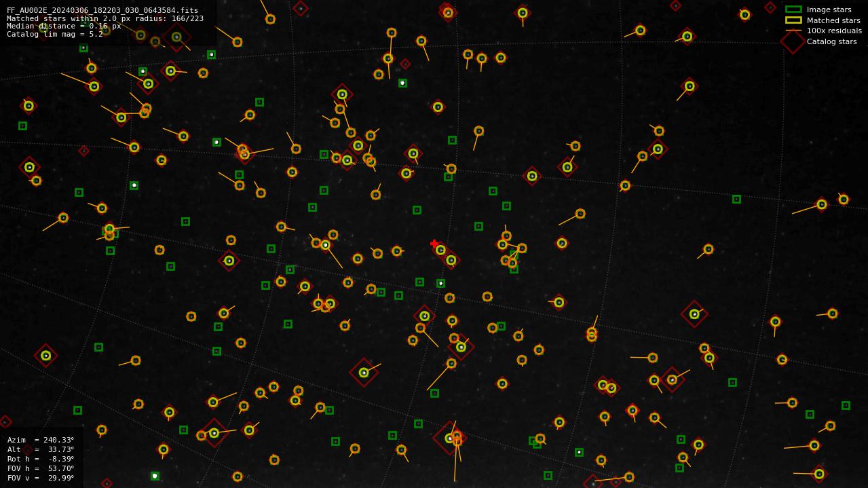This screenshot has height=488, width=868.
Task: Click the 'Rot h = -8.39°' readout
Action: (41, 459)
